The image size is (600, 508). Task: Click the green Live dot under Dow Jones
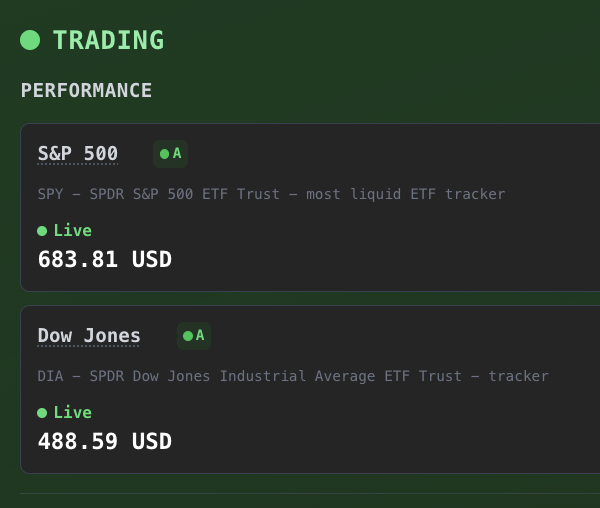click(x=42, y=413)
